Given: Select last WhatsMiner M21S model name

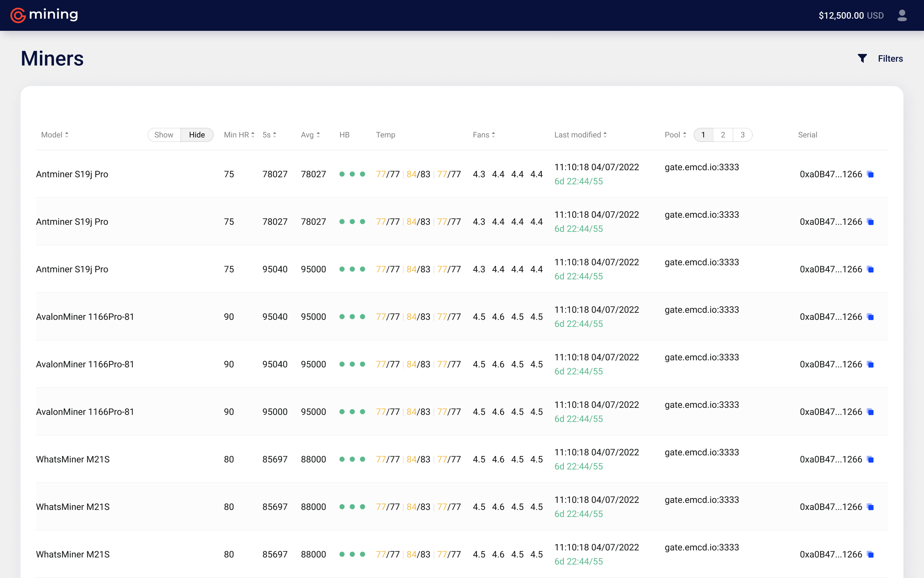Looking at the screenshot, I should click(x=73, y=554).
